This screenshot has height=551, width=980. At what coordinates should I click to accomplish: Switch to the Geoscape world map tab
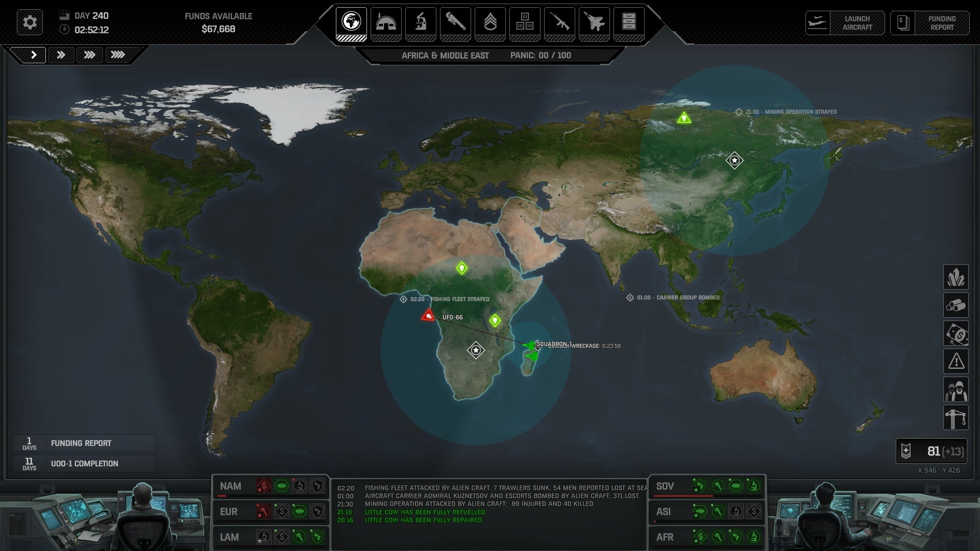tap(351, 23)
